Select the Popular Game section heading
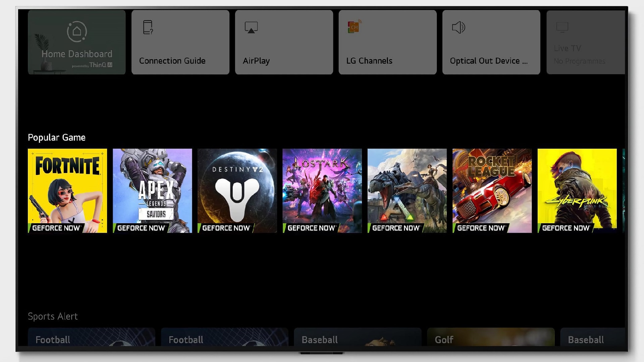Image resolution: width=644 pixels, height=362 pixels. pos(57,138)
